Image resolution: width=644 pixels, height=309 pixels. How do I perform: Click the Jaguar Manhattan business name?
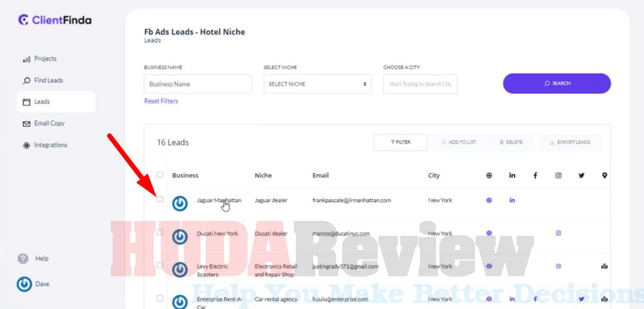point(219,200)
